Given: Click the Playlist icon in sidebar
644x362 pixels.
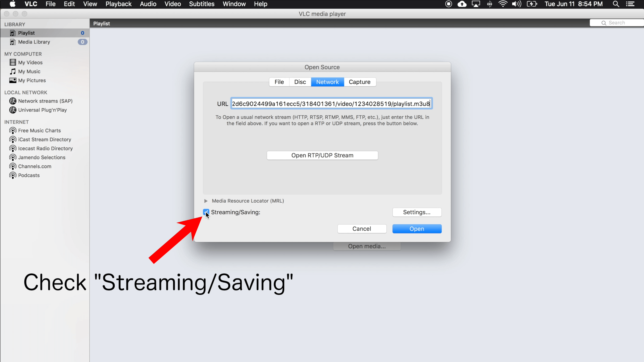Looking at the screenshot, I should (12, 32).
